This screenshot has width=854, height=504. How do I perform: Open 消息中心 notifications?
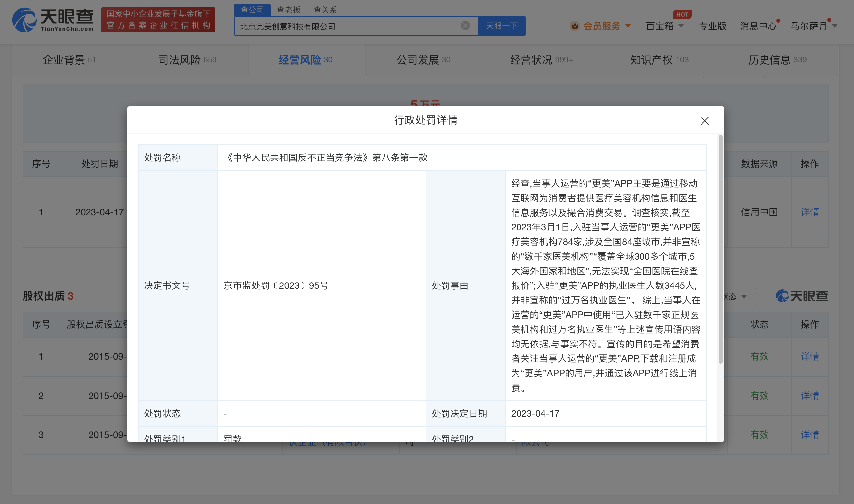(x=758, y=26)
